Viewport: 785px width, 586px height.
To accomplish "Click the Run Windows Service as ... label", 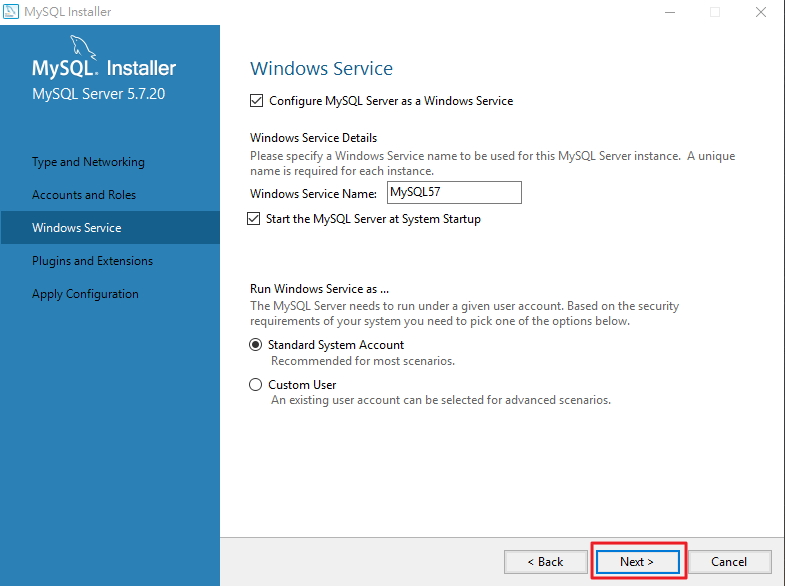I will pos(319,289).
